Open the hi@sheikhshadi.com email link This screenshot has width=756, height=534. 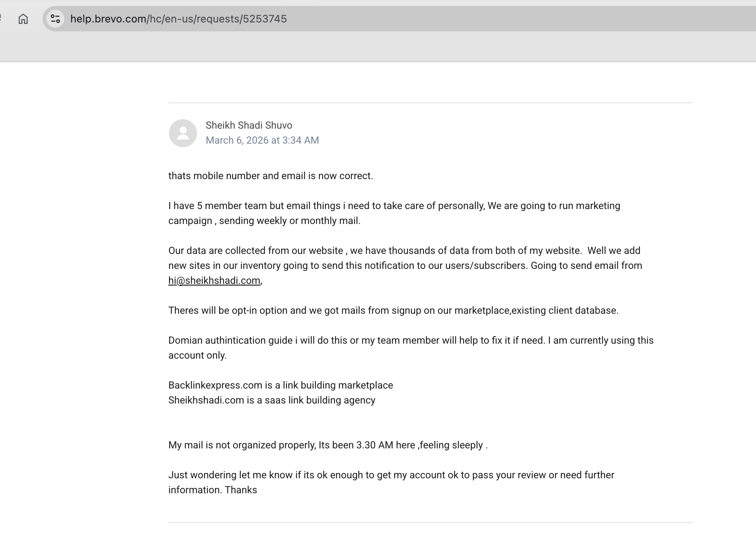click(x=214, y=280)
